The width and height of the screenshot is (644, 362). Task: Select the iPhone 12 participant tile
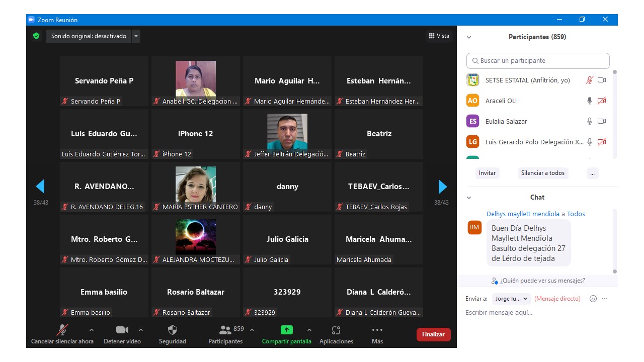tap(196, 134)
